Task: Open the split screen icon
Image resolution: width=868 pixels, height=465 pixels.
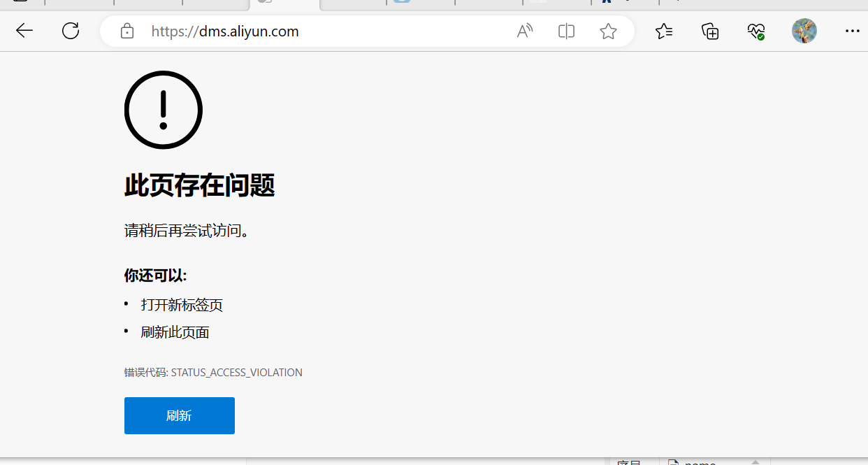Action: tap(567, 31)
